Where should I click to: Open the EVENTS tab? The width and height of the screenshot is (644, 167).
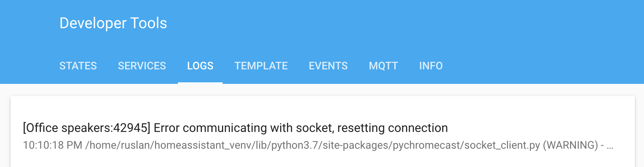point(328,66)
